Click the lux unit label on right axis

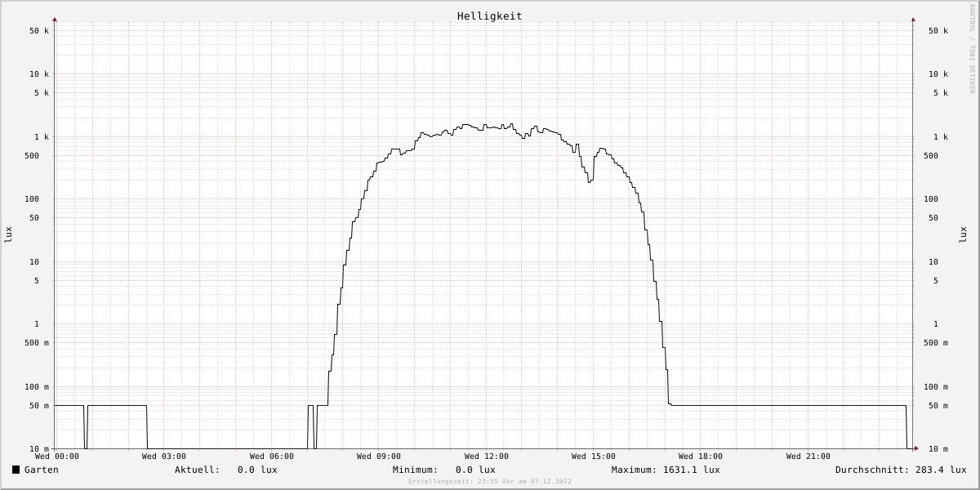click(x=964, y=234)
